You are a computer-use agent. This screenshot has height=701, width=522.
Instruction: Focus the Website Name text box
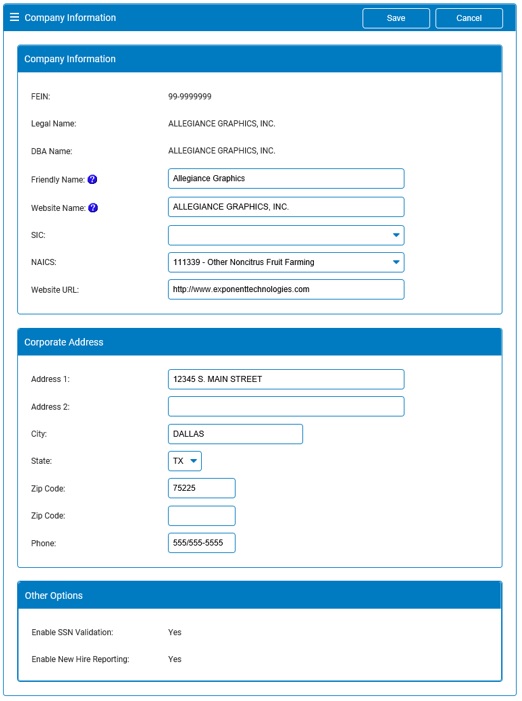286,207
